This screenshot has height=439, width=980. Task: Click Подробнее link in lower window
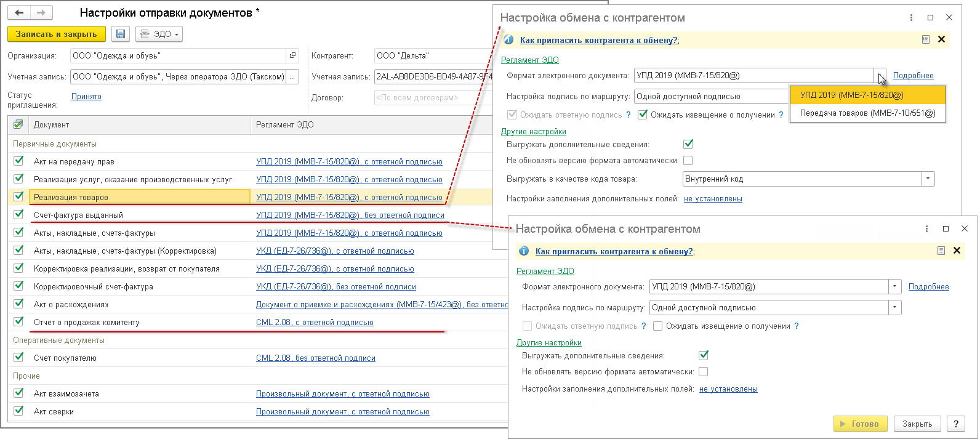click(929, 287)
